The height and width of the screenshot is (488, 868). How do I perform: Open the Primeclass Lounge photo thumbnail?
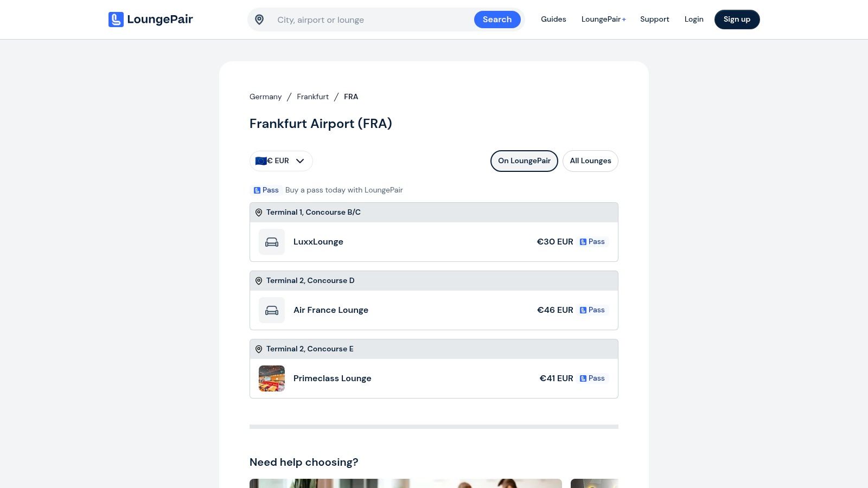pyautogui.click(x=272, y=378)
